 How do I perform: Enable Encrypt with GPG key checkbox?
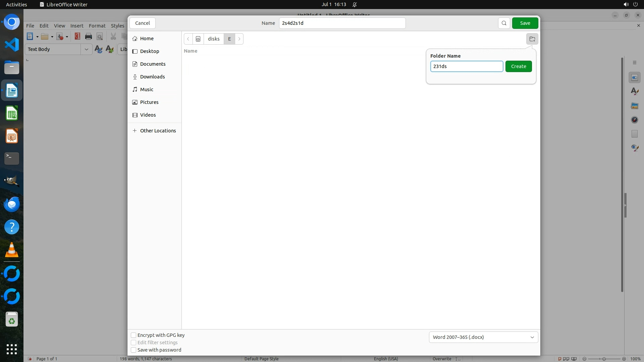pos(133,335)
